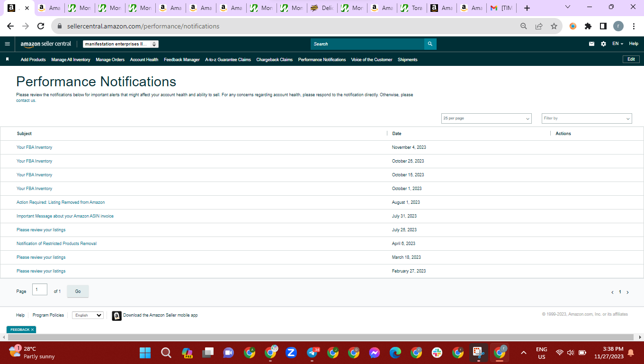Open Chargeback Claims
This screenshot has height=364, width=644.
click(275, 60)
